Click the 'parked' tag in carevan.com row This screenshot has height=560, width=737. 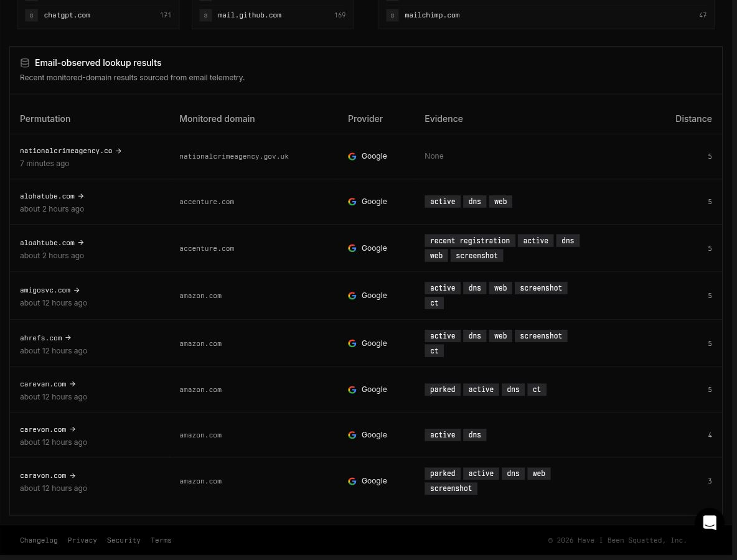point(443,390)
